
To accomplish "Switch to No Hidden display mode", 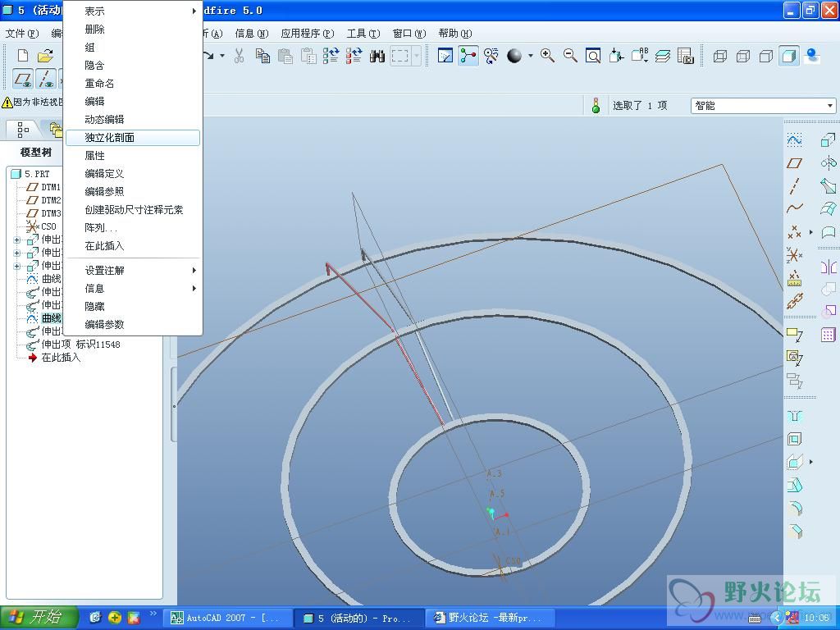I will 766,56.
